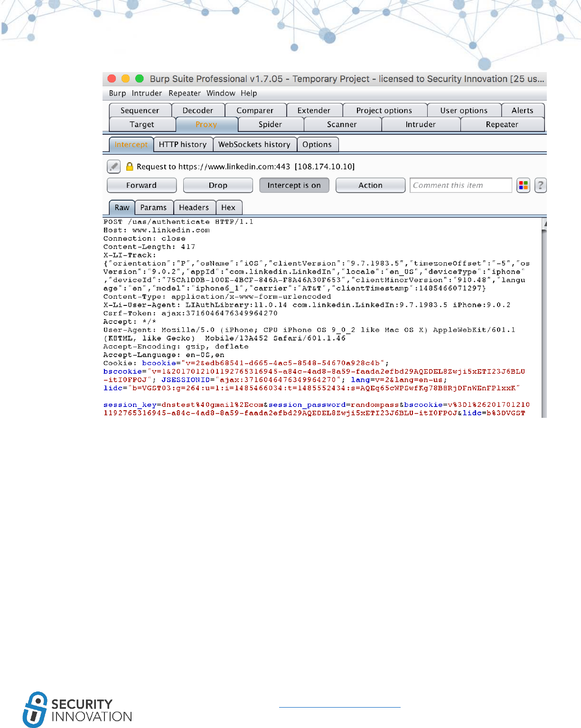The image size is (581, 728).
Task: Click the session_password parameter in body
Action: 307,405
